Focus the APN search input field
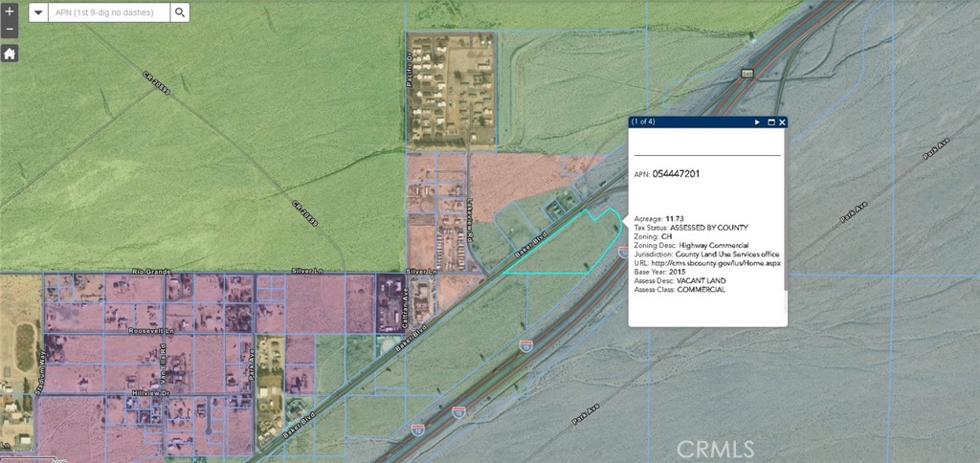The image size is (980, 463). point(109,12)
